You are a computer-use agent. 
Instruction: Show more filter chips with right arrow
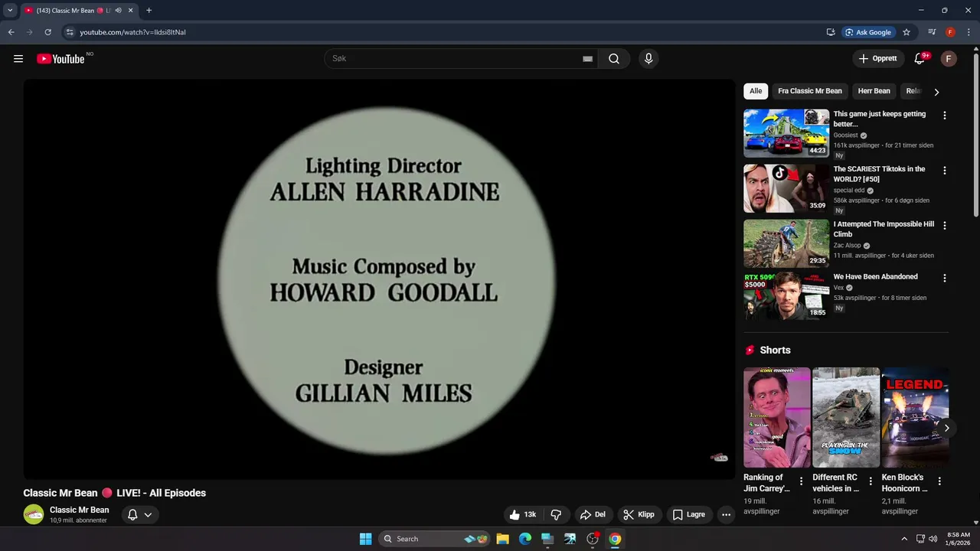coord(936,92)
